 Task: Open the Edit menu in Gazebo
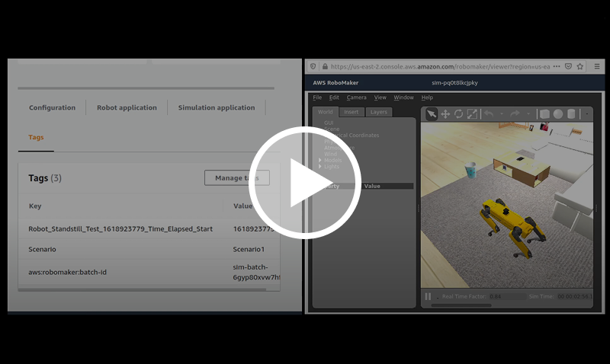pos(334,97)
